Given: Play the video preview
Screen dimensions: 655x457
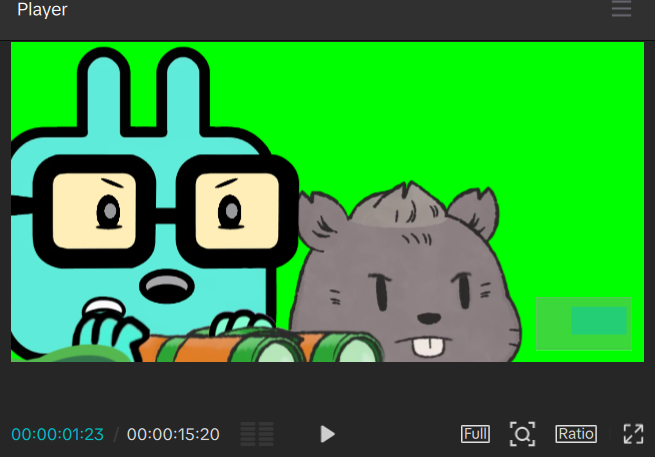Looking at the screenshot, I should coord(328,434).
